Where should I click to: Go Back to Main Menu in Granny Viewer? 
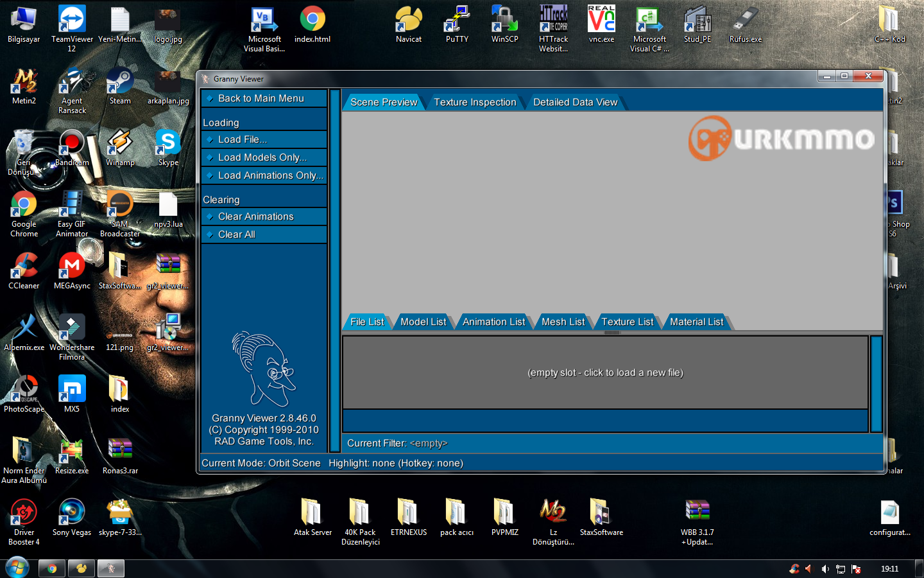click(x=264, y=98)
